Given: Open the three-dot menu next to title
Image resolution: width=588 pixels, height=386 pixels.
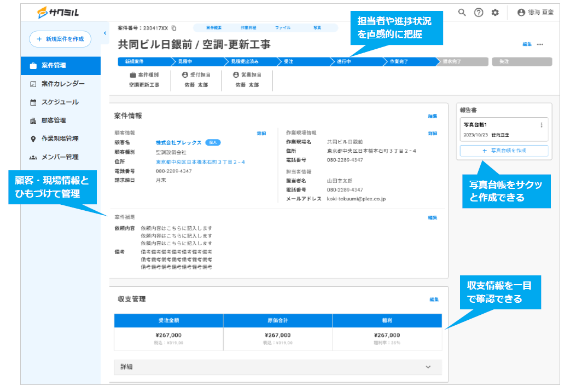Looking at the screenshot, I should (x=540, y=44).
